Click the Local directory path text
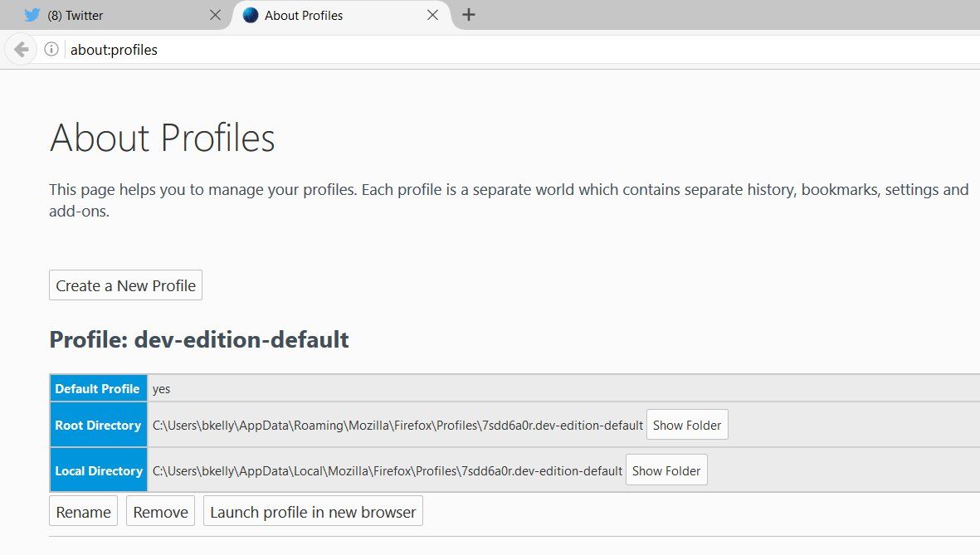Image resolution: width=980 pixels, height=555 pixels. pos(387,470)
